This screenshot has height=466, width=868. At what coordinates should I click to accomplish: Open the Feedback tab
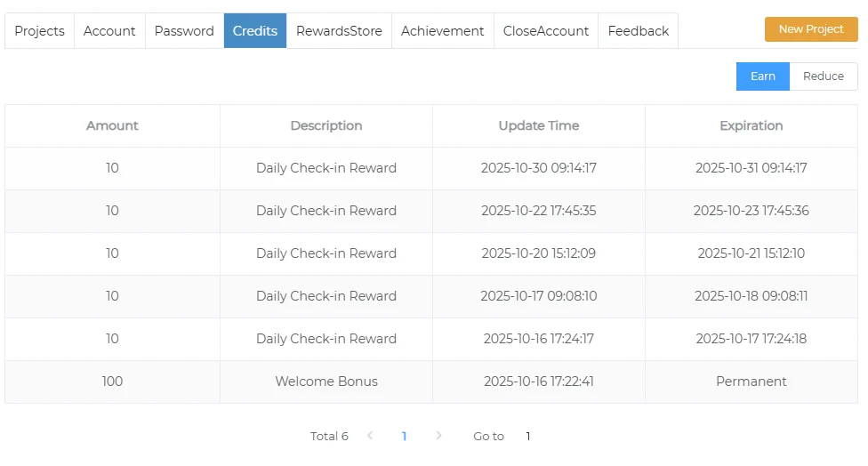(x=639, y=31)
